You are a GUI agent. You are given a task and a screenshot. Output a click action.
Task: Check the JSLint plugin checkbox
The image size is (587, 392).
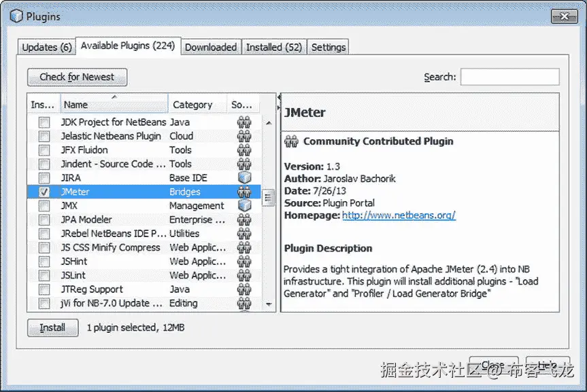(x=44, y=275)
